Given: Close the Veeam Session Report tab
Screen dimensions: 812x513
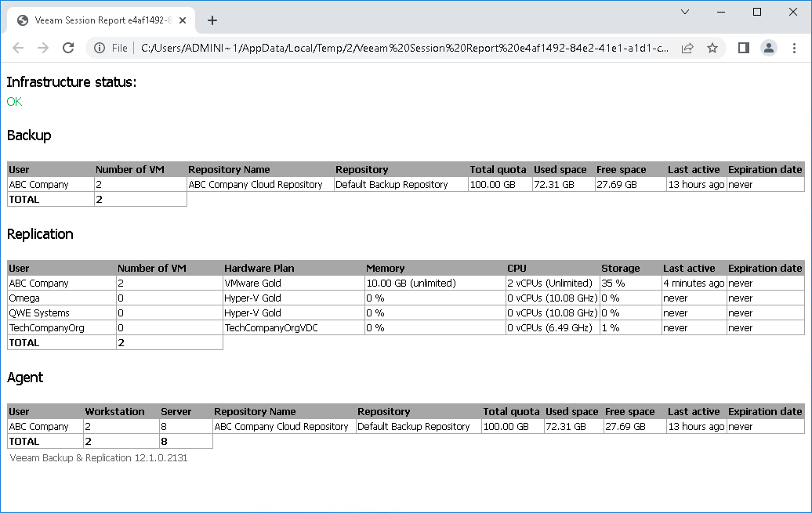Looking at the screenshot, I should click(183, 20).
